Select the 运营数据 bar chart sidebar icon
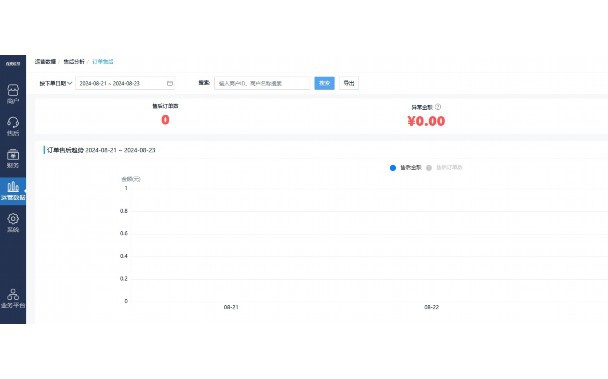 click(13, 190)
